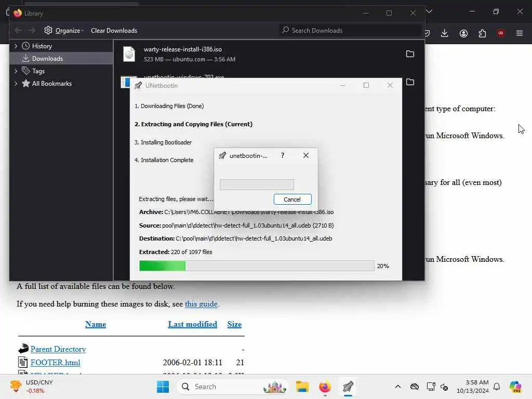Click the Search Downloads field
The image size is (532, 399).
(x=350, y=31)
